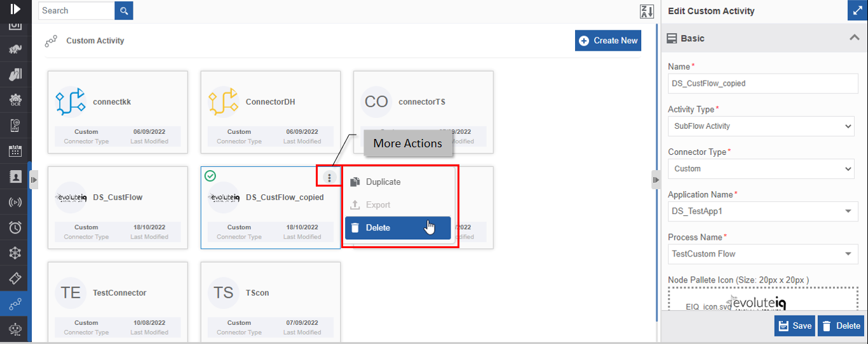Expand the left sidebar with arrow handle
The height and width of the screenshot is (344, 868).
coord(34,180)
